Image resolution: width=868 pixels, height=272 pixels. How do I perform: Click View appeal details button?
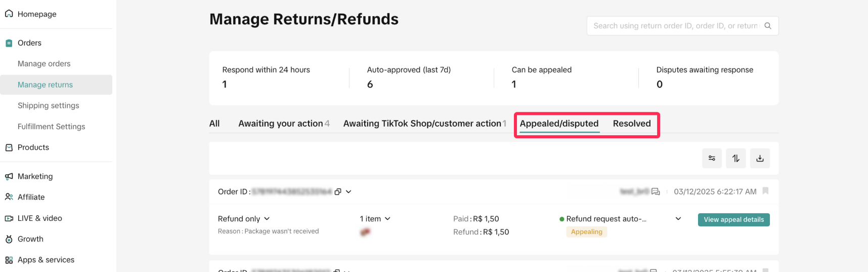click(x=733, y=220)
